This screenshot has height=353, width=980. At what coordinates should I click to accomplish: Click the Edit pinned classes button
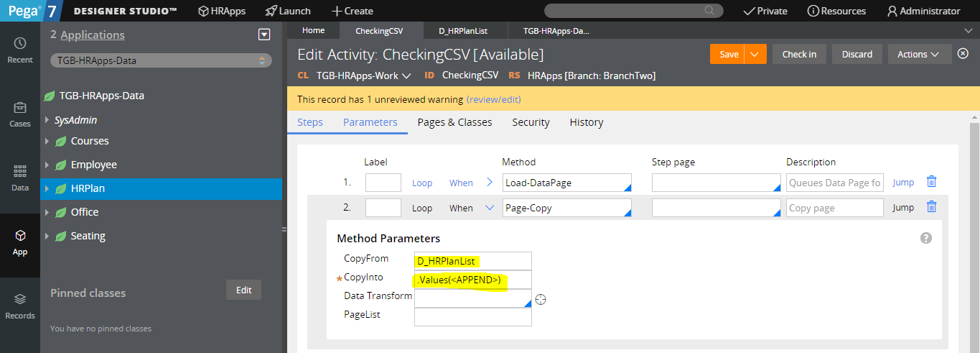(x=244, y=290)
